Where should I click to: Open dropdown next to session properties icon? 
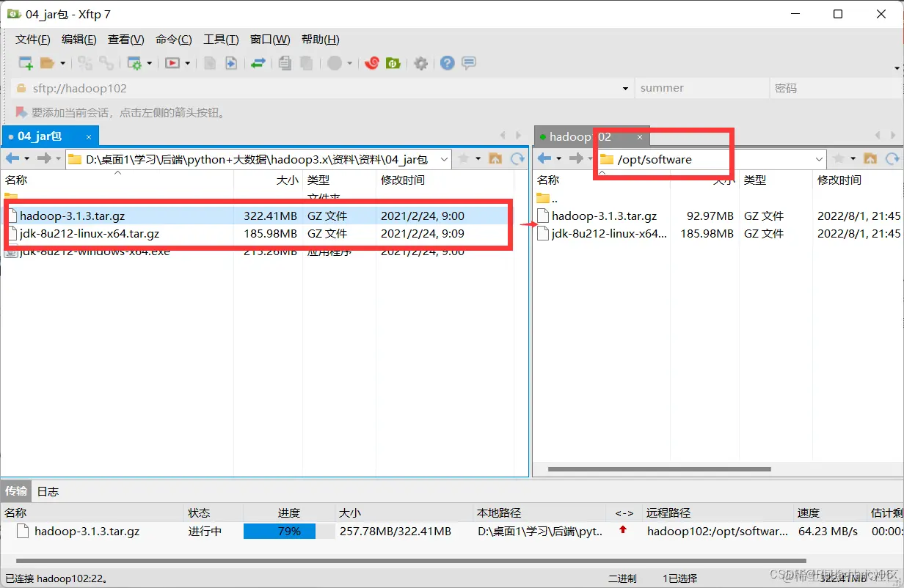tap(150, 64)
